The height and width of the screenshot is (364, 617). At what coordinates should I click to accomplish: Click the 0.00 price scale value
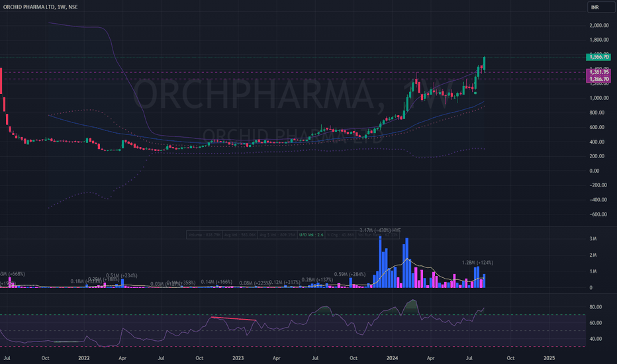594,171
